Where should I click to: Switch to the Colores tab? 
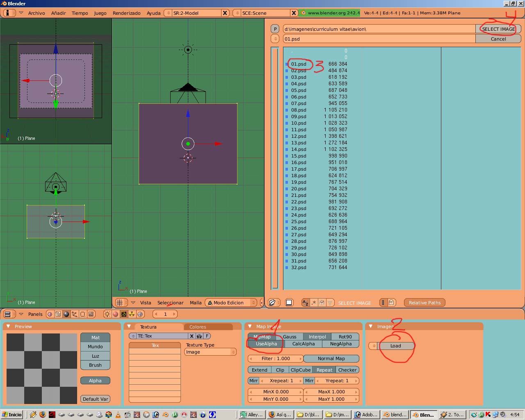tap(198, 327)
